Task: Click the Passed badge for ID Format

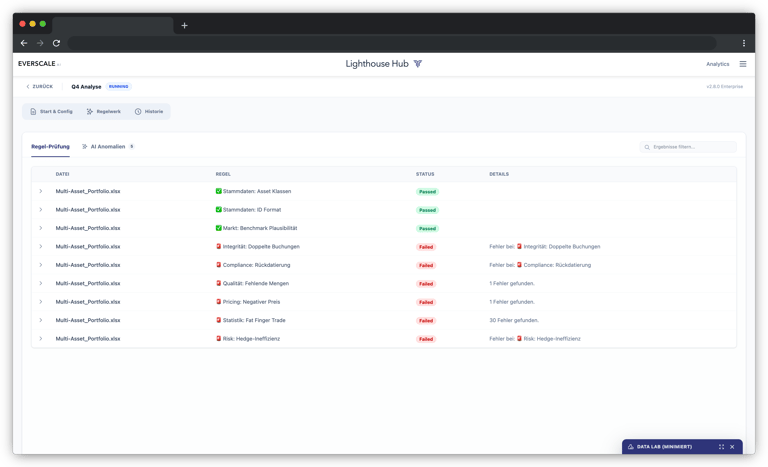Action: (x=427, y=210)
